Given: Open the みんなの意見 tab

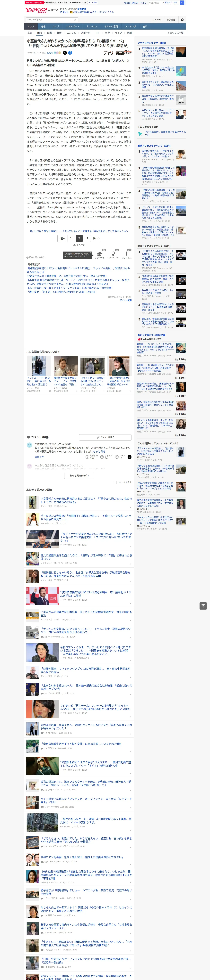Looking at the screenshot, I should click(x=111, y=27).
